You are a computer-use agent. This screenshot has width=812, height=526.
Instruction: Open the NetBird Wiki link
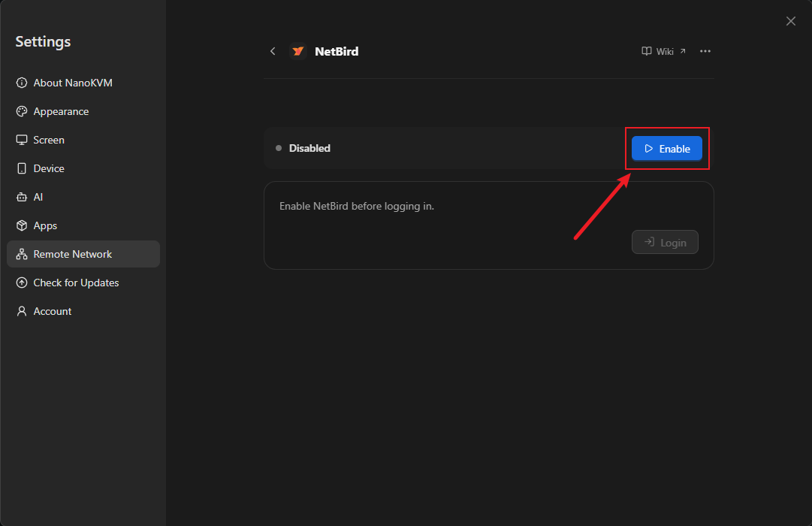click(x=664, y=51)
